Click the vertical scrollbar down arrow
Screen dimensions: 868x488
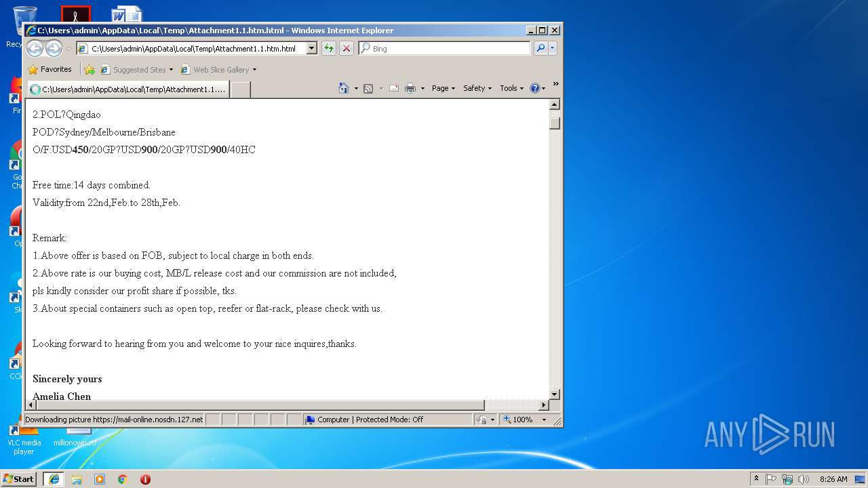[554, 394]
